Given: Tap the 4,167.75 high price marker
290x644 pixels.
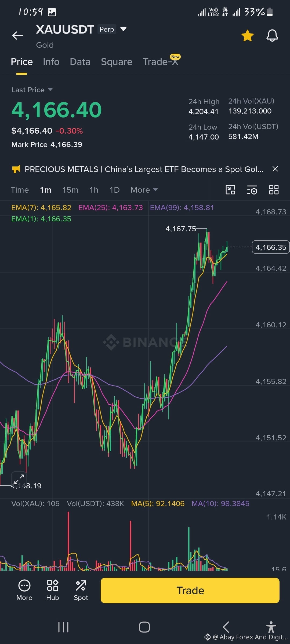Looking at the screenshot, I should tap(181, 229).
